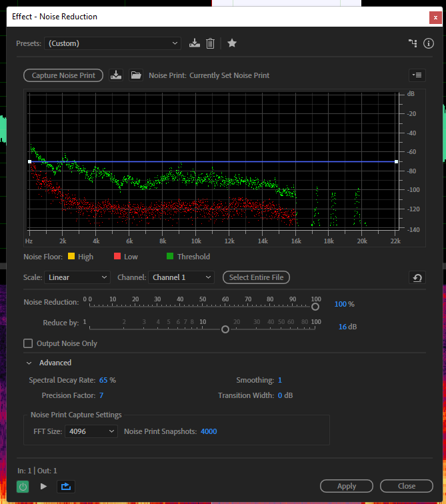Toggle the effect power state button

23,486
